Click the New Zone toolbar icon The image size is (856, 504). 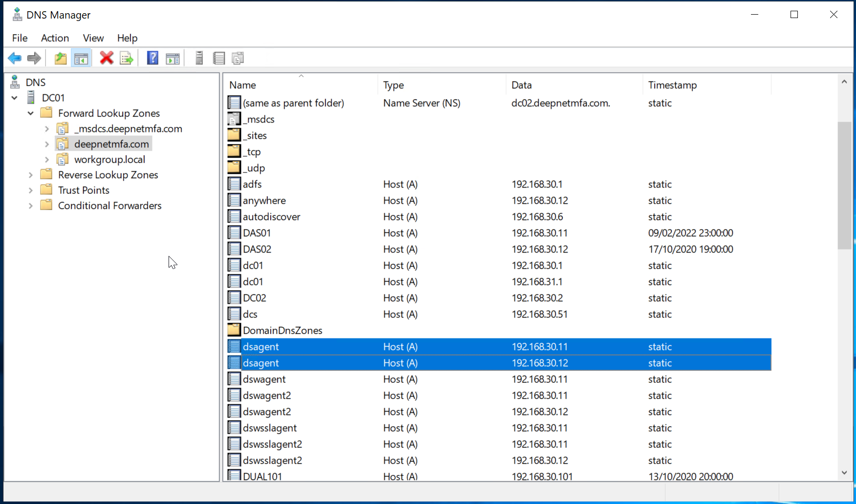pyautogui.click(x=238, y=59)
